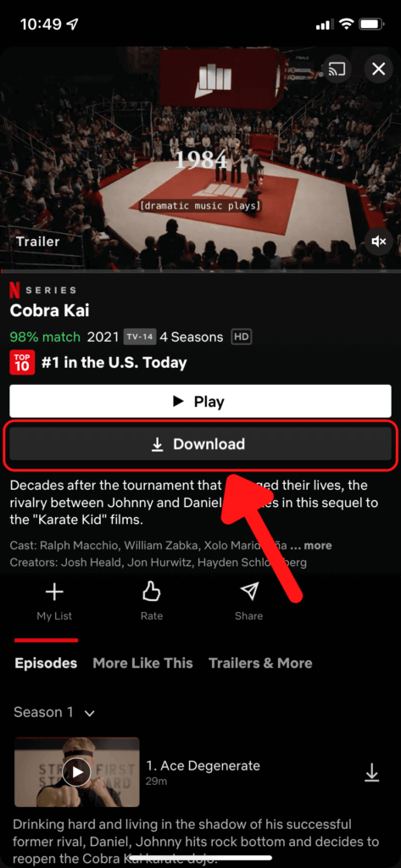Viewport: 401px width, 868px height.
Task: Unmute the trailer audio
Action: 379,242
